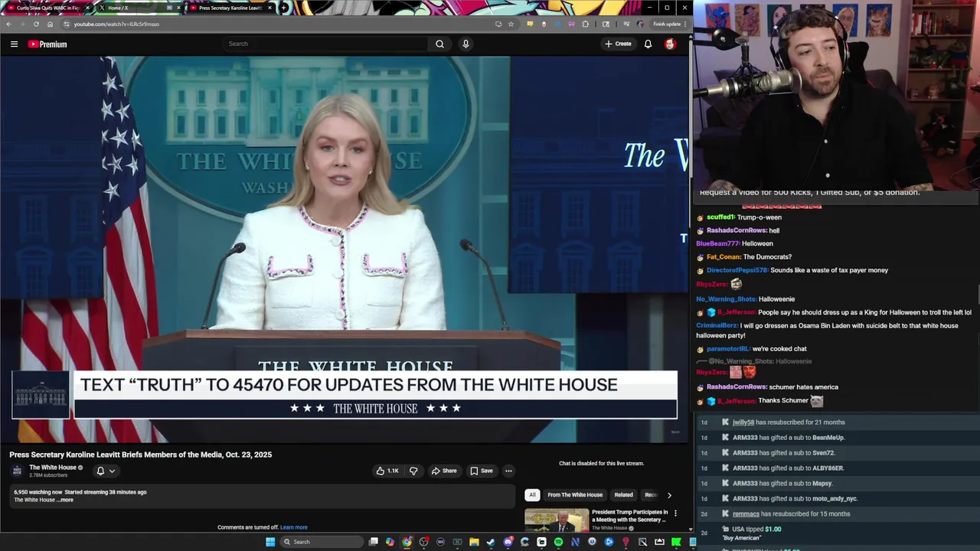Open the browser extensions puzzle icon
Screen dimensions: 980x551
tap(586, 24)
